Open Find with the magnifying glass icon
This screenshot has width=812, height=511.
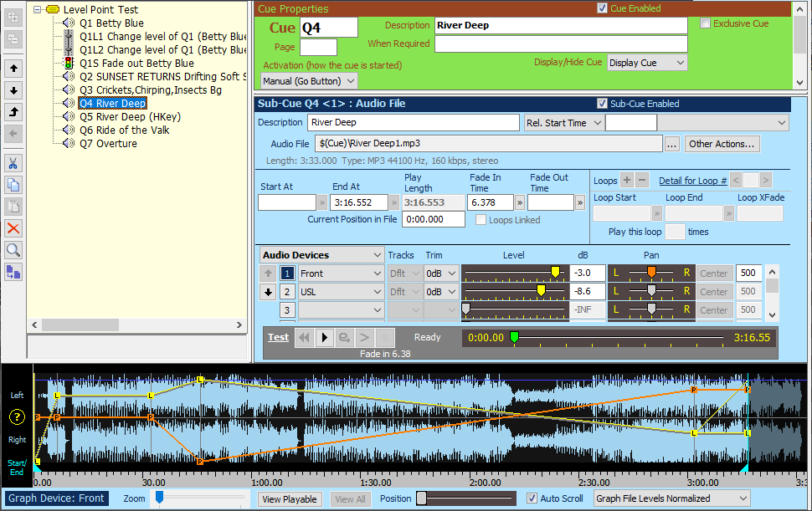point(13,250)
